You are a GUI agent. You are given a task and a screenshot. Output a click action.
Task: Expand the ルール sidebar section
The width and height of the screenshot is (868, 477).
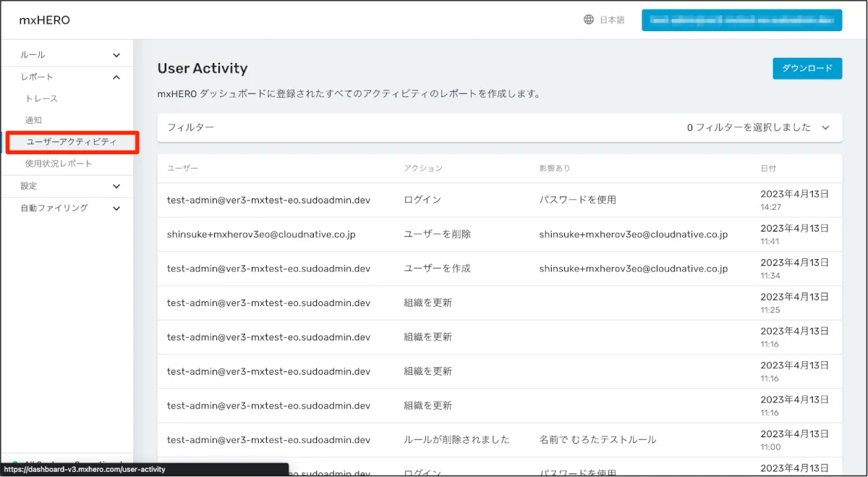116,55
